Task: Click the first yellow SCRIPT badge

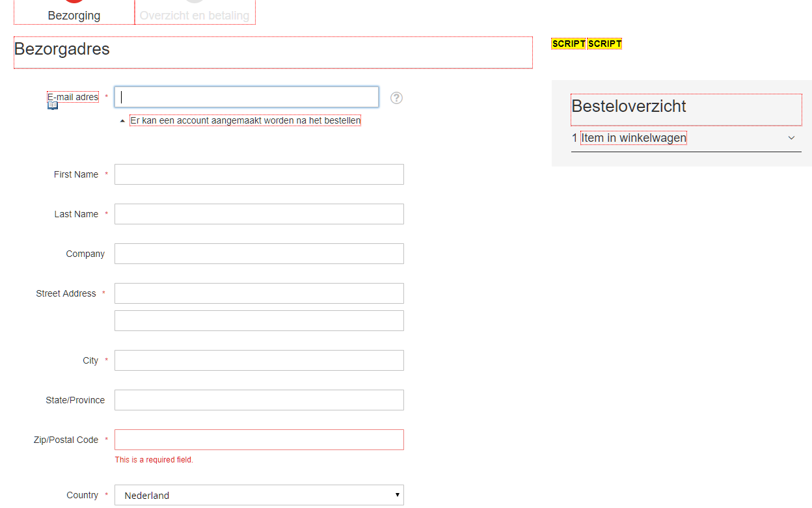Action: (568, 43)
